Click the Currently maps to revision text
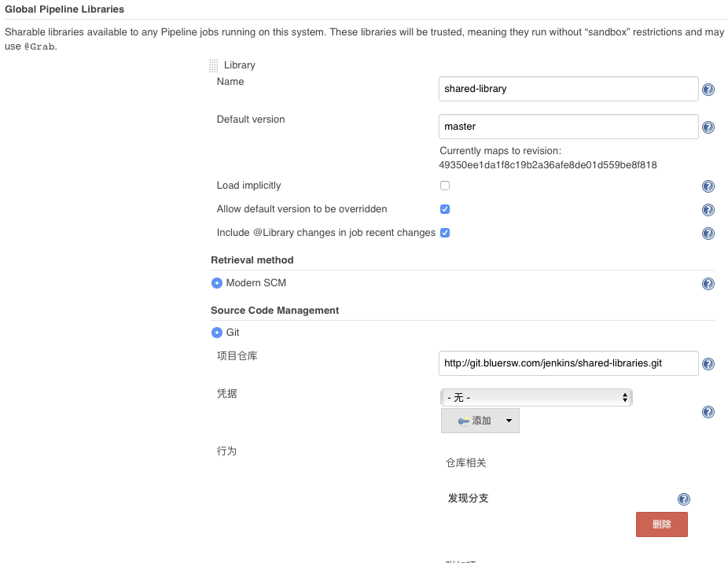Screen dimensions: 728x563 501,151
